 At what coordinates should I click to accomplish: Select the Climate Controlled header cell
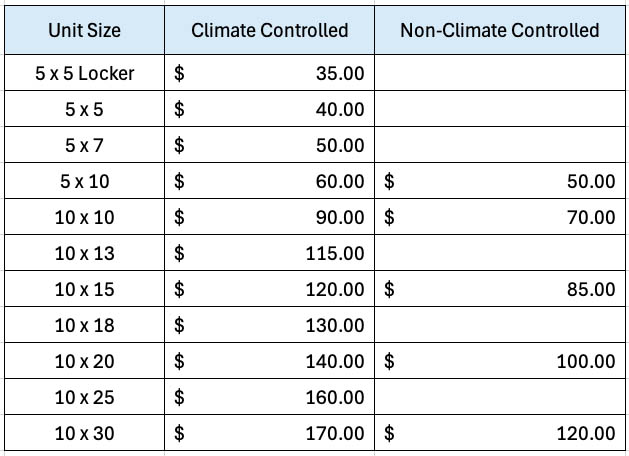coord(270,30)
